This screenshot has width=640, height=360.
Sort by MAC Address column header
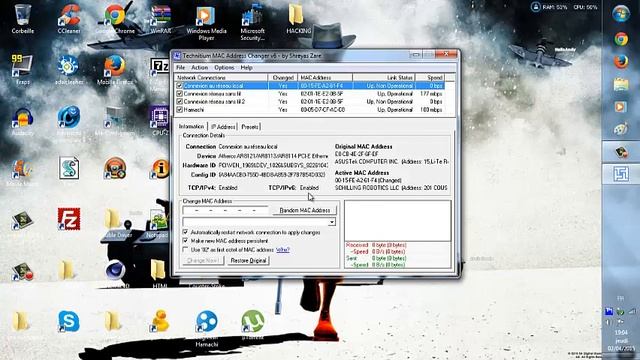tap(325, 78)
